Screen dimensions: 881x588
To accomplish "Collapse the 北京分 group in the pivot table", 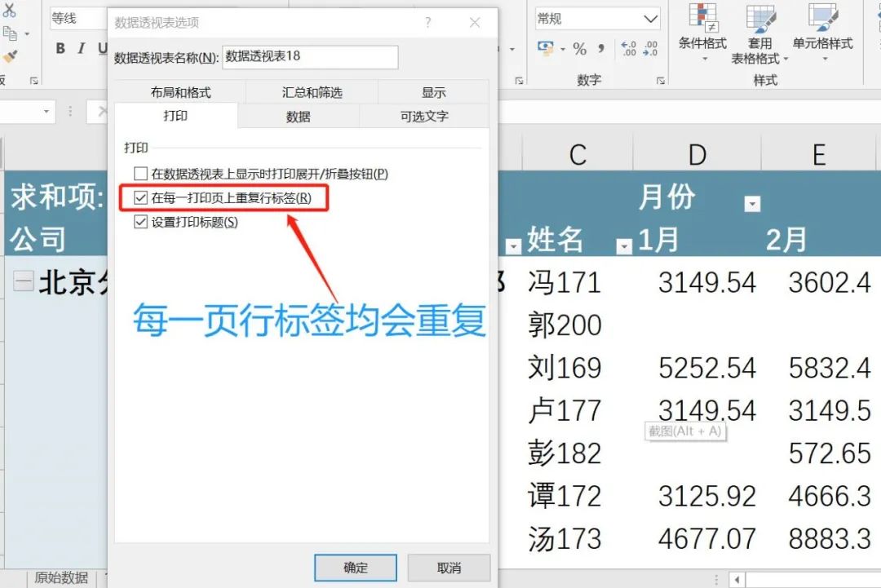I will pyautogui.click(x=24, y=281).
